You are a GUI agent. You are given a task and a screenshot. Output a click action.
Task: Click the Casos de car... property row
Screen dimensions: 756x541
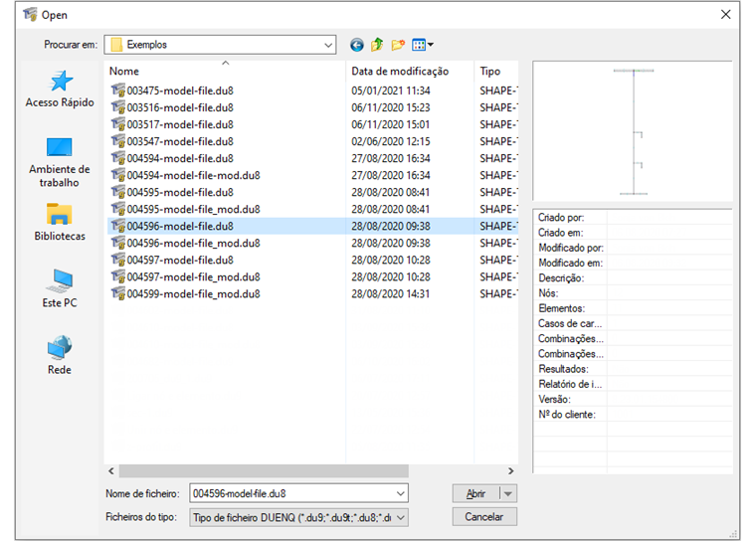633,323
